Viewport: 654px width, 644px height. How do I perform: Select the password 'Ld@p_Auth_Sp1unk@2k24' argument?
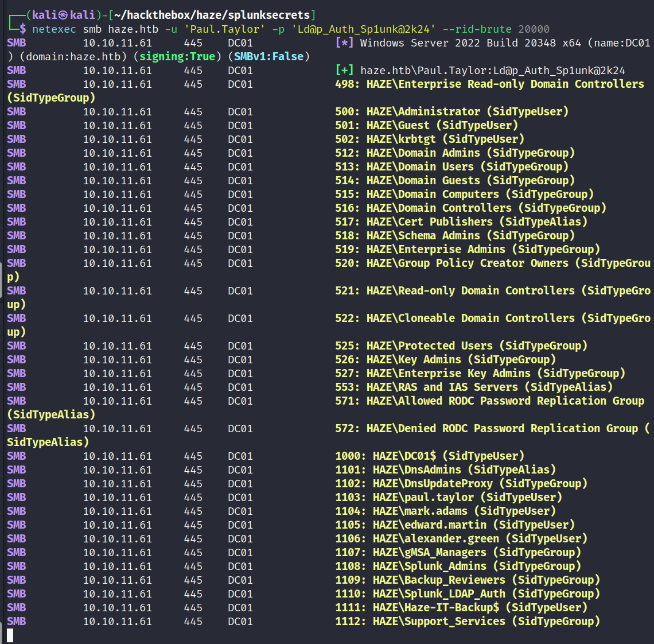(x=363, y=29)
